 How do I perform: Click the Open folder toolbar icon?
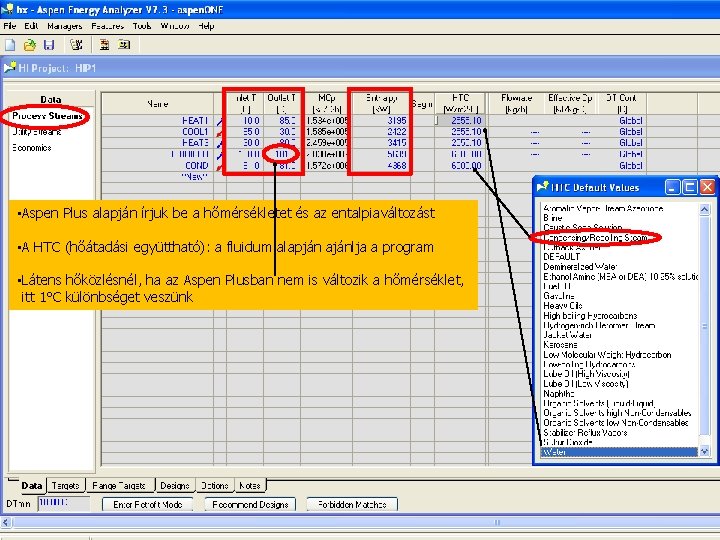coord(30,45)
